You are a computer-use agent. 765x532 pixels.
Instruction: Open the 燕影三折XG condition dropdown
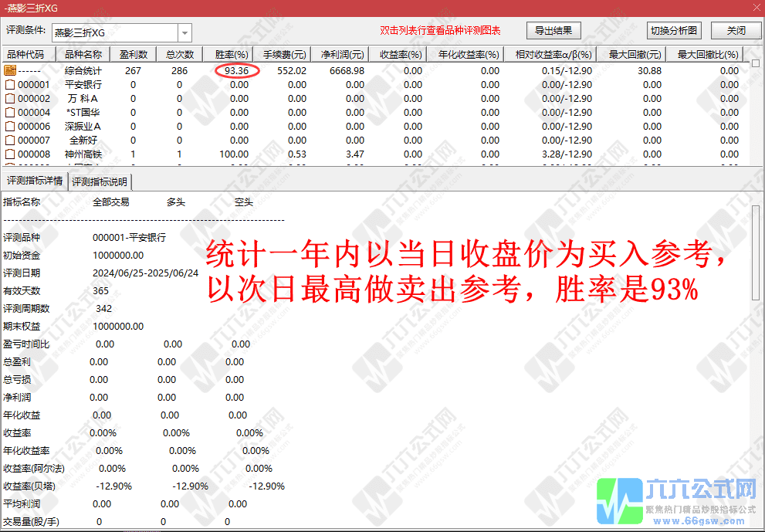116,32
